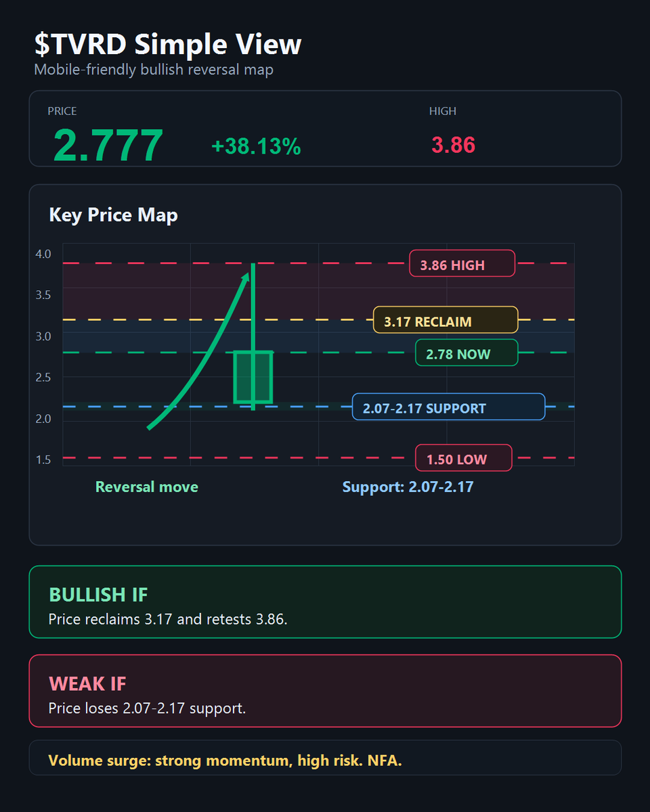Click the 2.07-2.17 SUPPORT chart label
The image size is (650, 812).
point(449,407)
